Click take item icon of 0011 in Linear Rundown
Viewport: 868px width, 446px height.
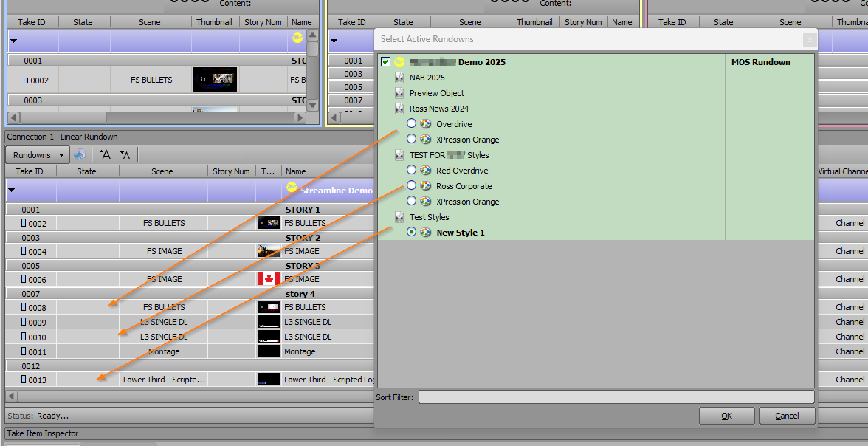coord(24,351)
